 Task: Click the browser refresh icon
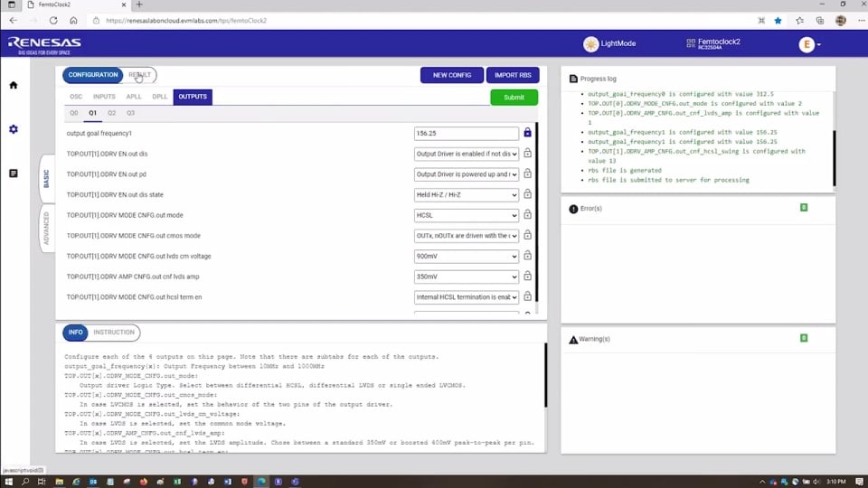point(53,21)
